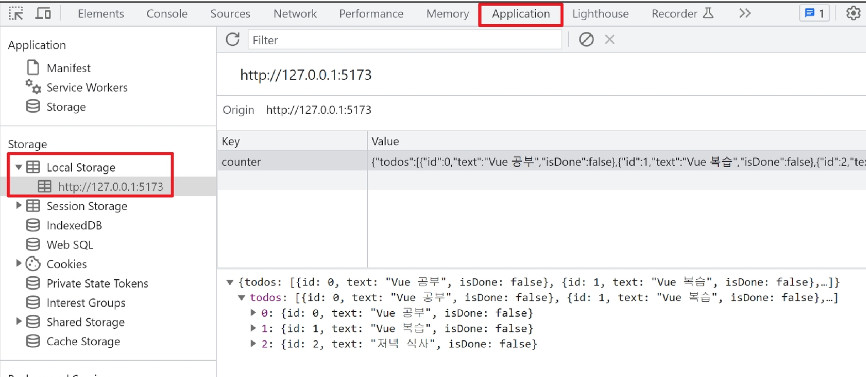Open the issues counter badge showing 1

[x=814, y=14]
